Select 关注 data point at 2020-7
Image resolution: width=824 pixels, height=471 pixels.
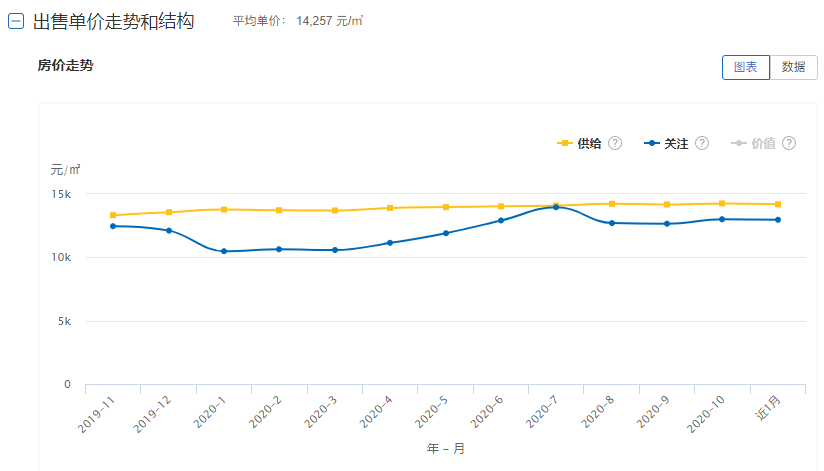pyautogui.click(x=556, y=207)
